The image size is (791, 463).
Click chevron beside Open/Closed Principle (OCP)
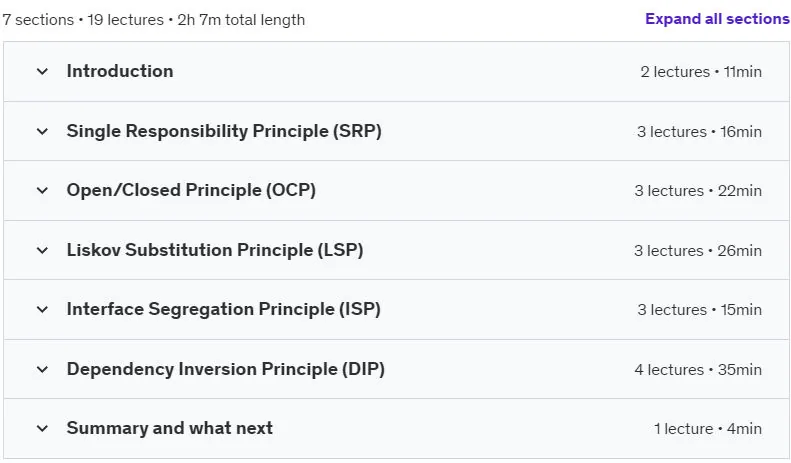(x=42, y=191)
